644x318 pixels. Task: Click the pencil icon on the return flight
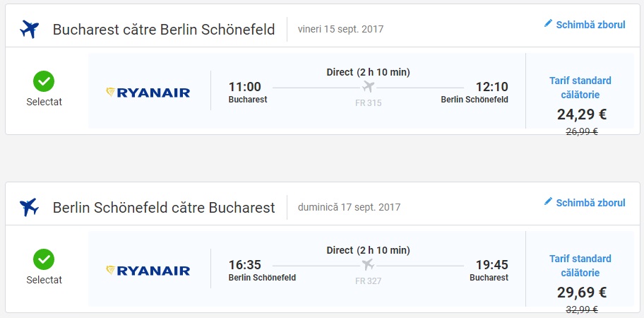coord(548,202)
